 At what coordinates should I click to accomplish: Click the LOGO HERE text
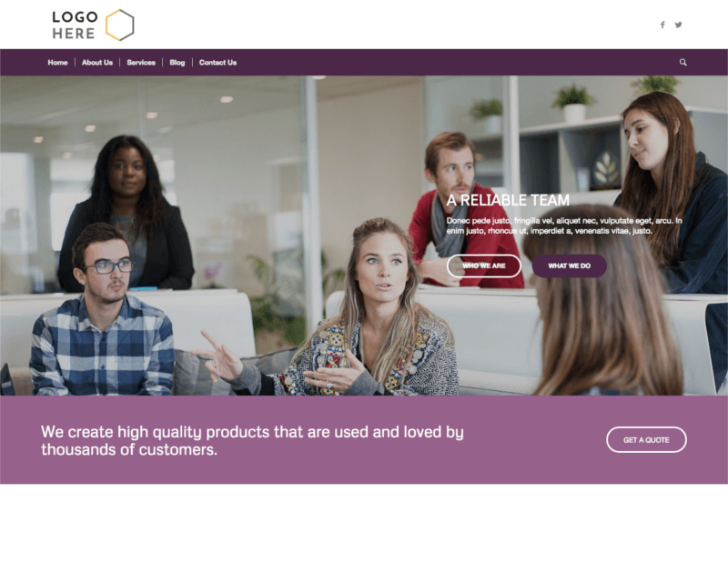pos(75,25)
